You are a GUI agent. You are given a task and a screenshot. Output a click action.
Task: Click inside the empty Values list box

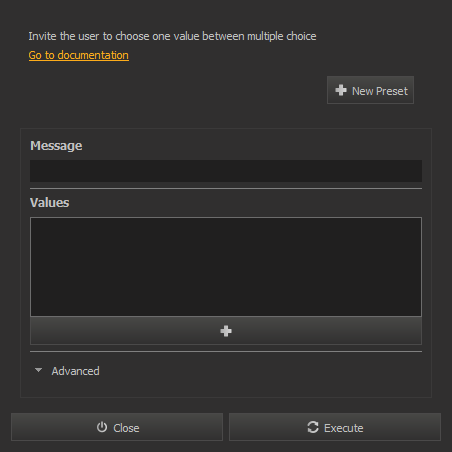click(x=226, y=267)
